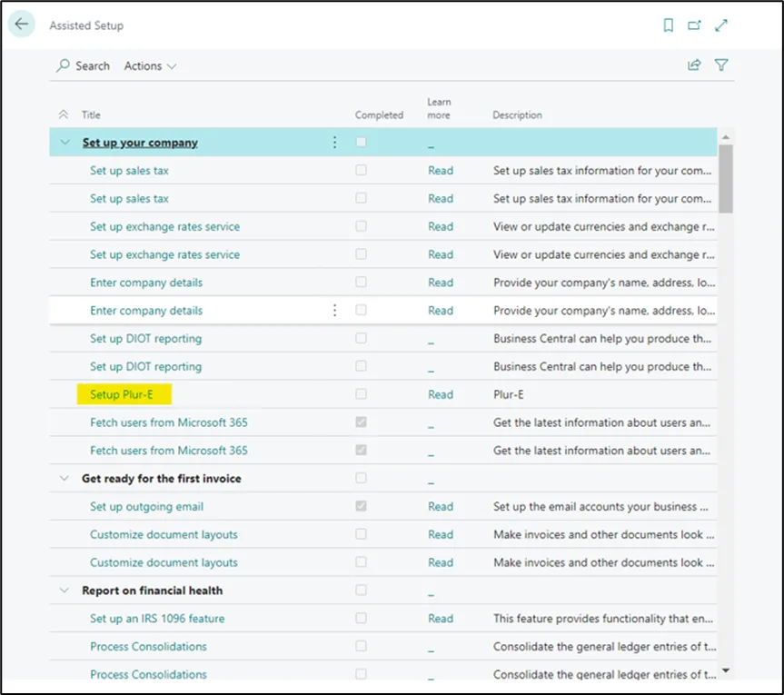Viewport: 784px width, 695px height.
Task: Click Read link for IRS 1096 feature
Action: pyautogui.click(x=441, y=619)
